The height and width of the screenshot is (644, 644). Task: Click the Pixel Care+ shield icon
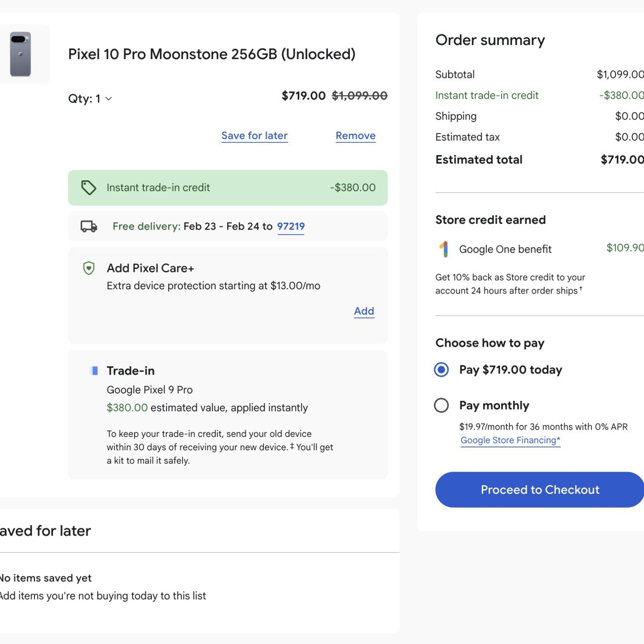tap(89, 268)
